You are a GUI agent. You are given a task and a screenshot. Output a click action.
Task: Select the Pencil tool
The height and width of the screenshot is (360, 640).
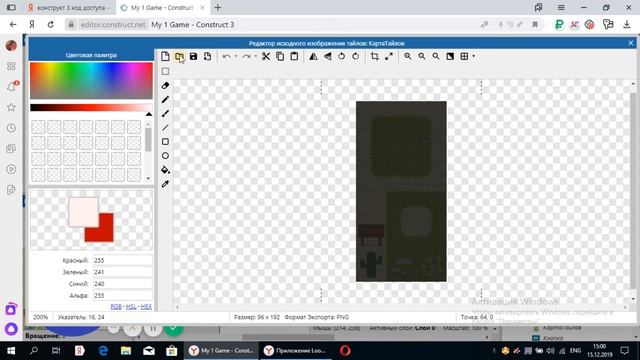(x=165, y=100)
